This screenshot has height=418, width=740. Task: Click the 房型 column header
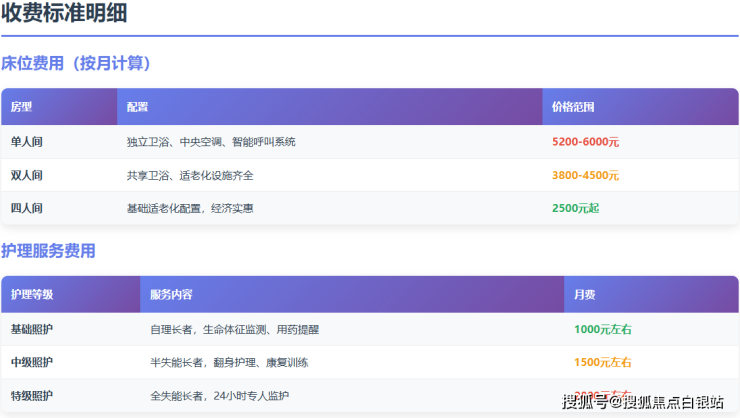pyautogui.click(x=22, y=107)
